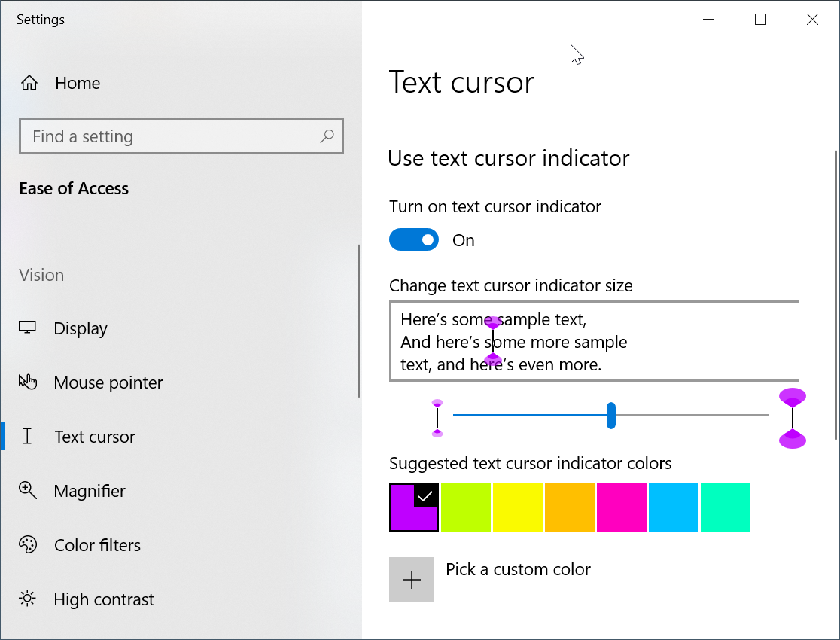Select the orange color swatch

570,507
